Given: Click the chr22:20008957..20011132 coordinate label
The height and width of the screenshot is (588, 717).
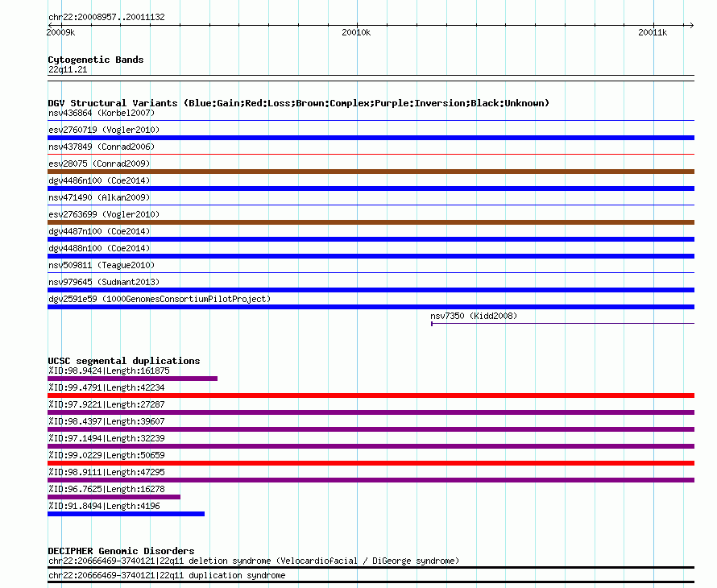Looking at the screenshot, I should pyautogui.click(x=106, y=18).
